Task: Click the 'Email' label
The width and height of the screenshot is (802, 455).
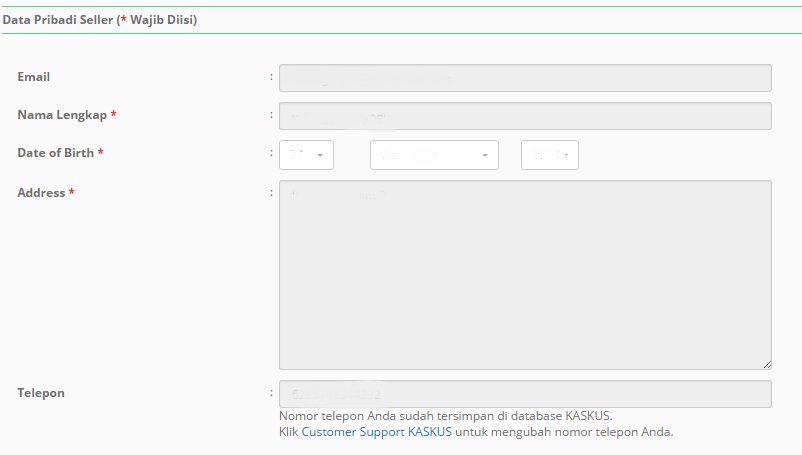Action: pos(34,77)
